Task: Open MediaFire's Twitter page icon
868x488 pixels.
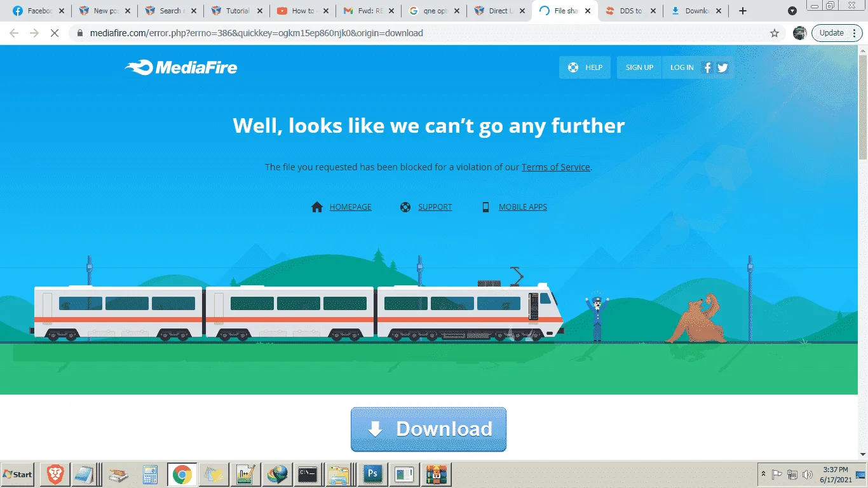Action: [722, 67]
